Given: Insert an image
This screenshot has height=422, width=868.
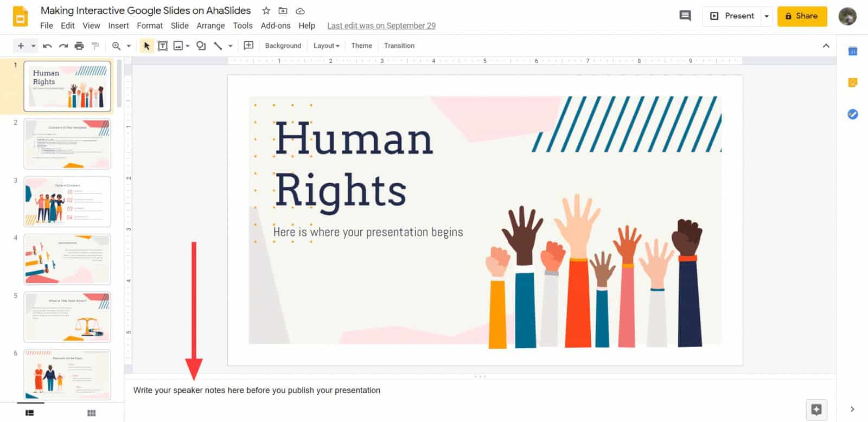Looking at the screenshot, I should coord(178,46).
